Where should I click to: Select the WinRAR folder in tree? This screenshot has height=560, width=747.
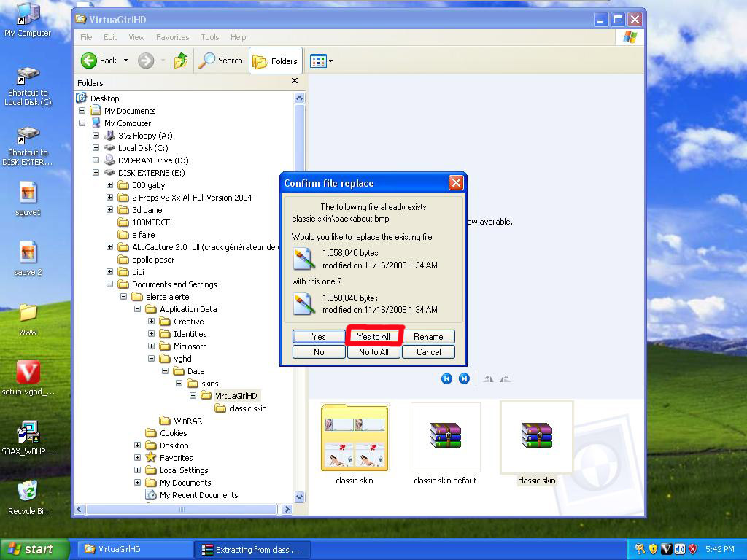(187, 420)
